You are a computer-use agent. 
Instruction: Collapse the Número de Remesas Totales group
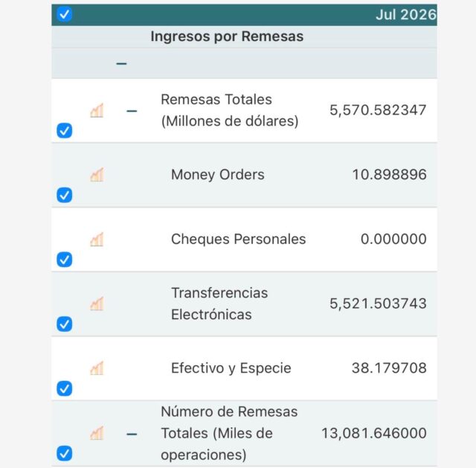click(x=132, y=434)
